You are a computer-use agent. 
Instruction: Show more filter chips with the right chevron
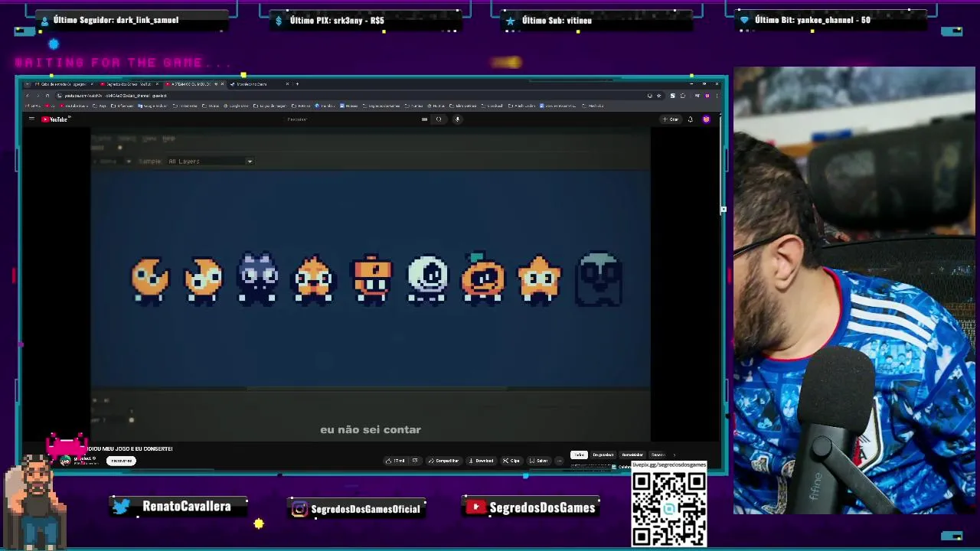coord(675,455)
